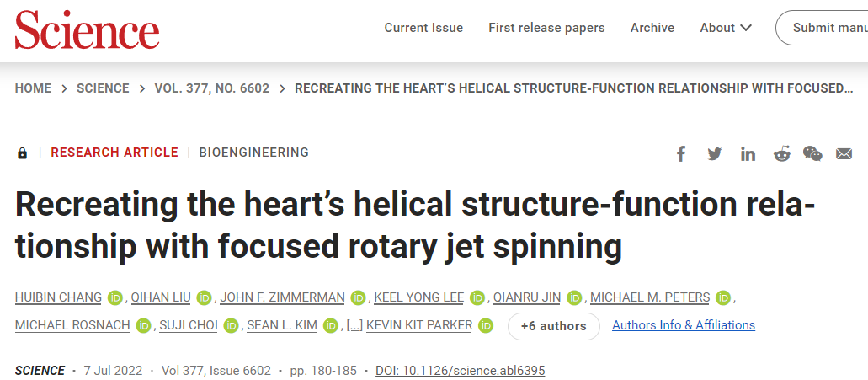868x380 pixels.
Task: Share article on Reddit
Action: pos(781,153)
